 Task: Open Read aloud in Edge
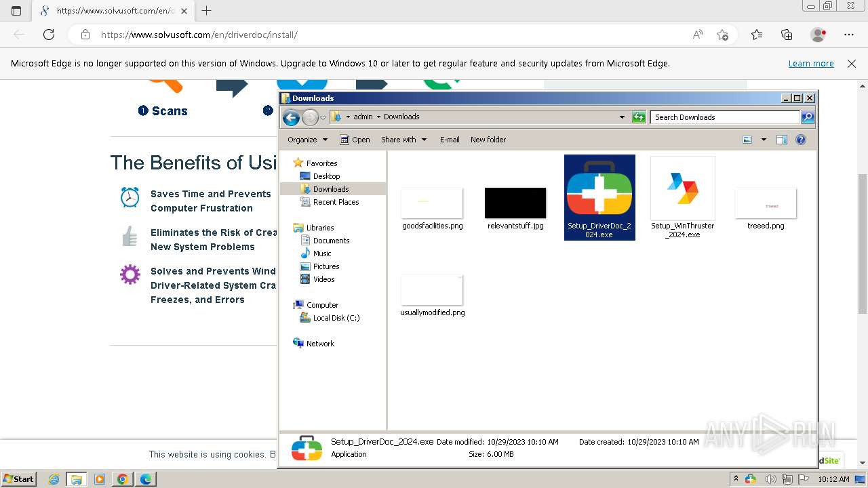point(698,35)
